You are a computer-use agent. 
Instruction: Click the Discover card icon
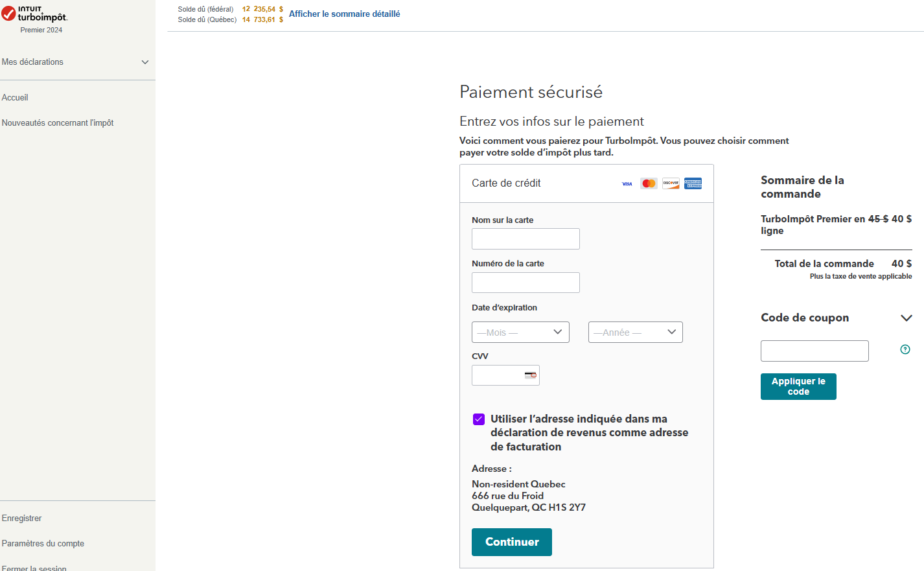(671, 183)
